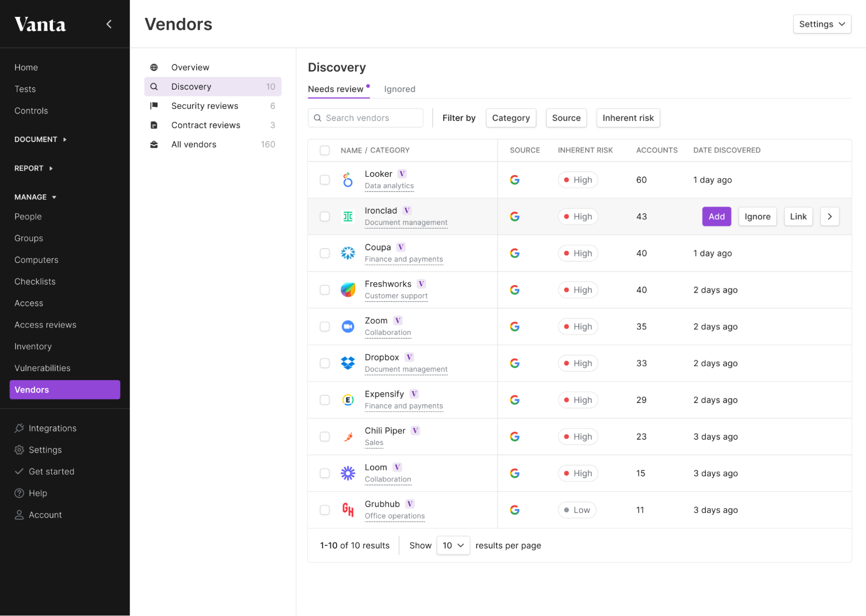The height and width of the screenshot is (616, 866).
Task: Select the Dropbox vendor logo
Action: click(x=348, y=363)
